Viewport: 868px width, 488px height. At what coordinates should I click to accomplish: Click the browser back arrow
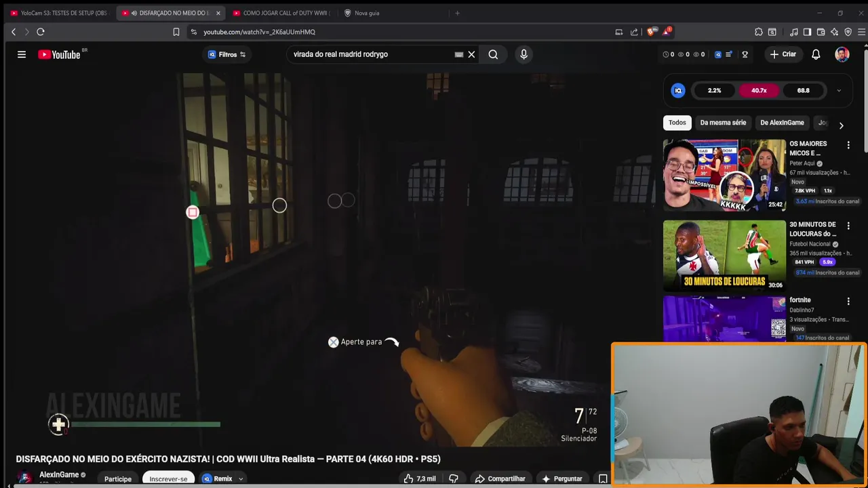point(13,32)
